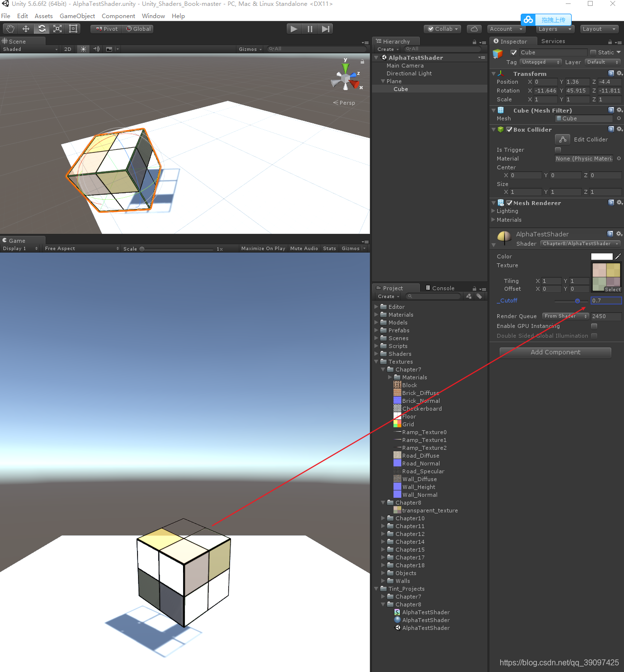Enable GPU Instancing for the material
Image resolution: width=624 pixels, height=672 pixels.
[594, 325]
